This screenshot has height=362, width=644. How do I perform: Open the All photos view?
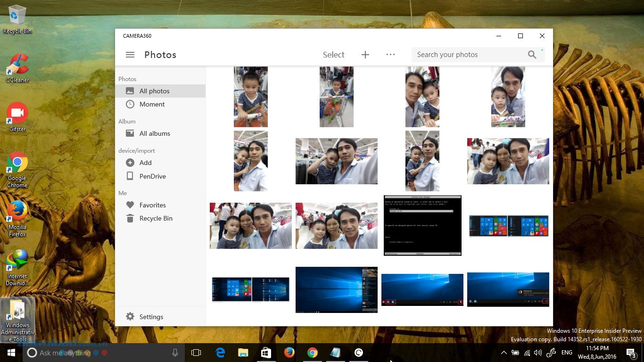[154, 91]
